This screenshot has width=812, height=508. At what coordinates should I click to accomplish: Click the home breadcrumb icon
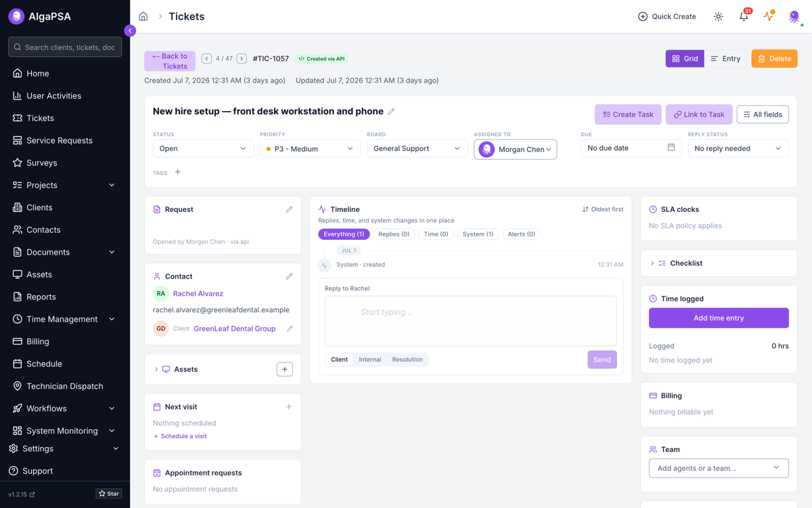point(143,16)
